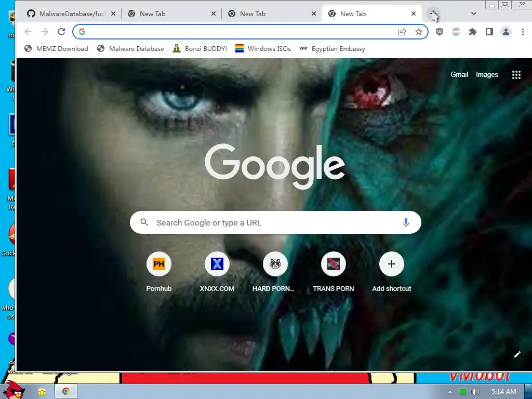Go back with the browser back arrow
This screenshot has height=399, width=532.
28,32
